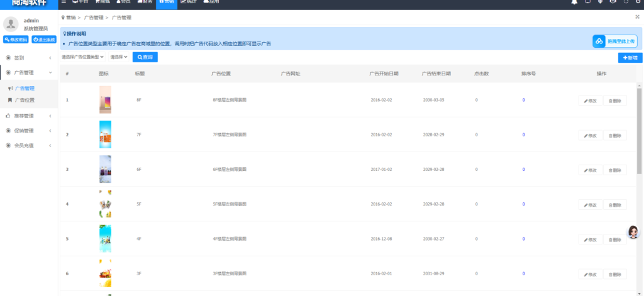
Task: Click the lightbulb icon beside 操作说明
Action: (x=65, y=34)
